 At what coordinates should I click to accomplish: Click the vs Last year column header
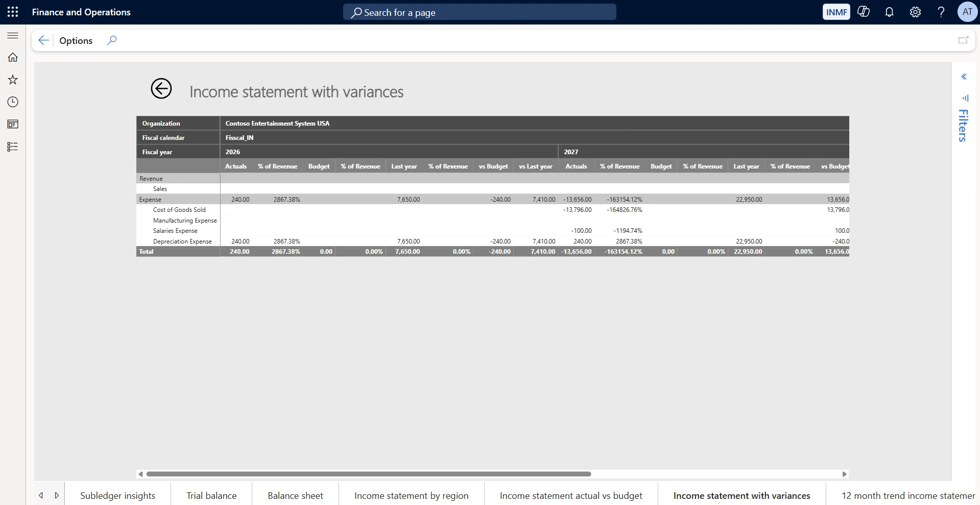pyautogui.click(x=536, y=166)
